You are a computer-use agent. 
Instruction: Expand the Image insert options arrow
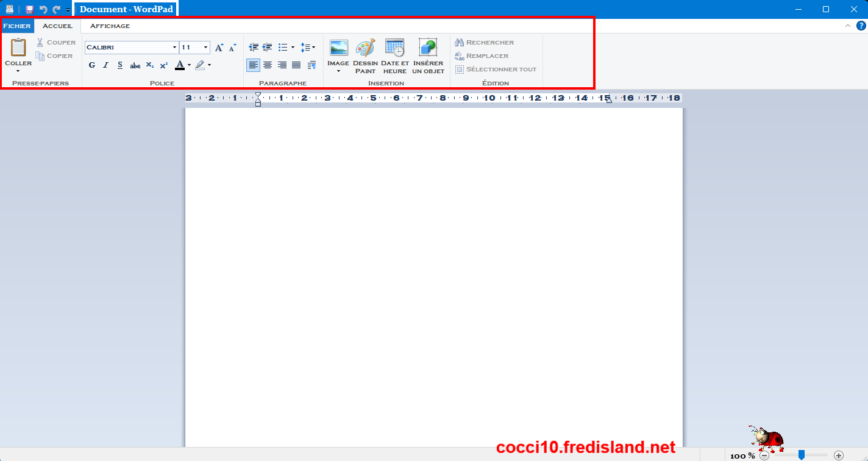click(338, 71)
